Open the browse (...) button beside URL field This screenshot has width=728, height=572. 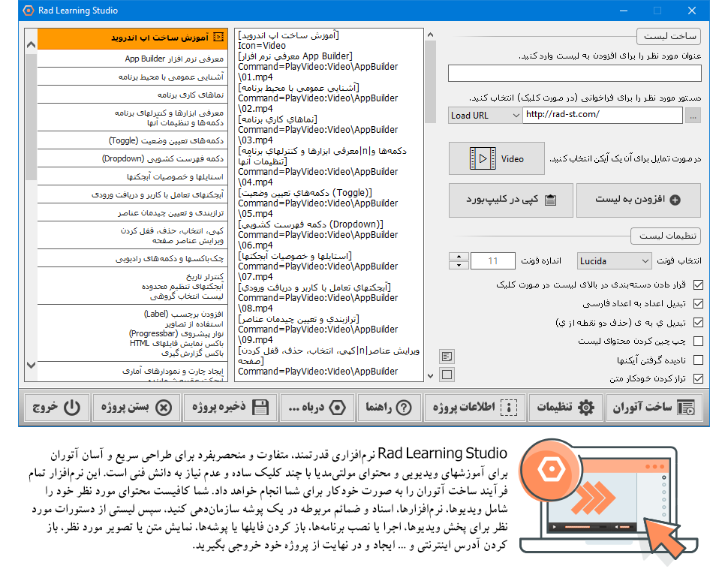[693, 116]
